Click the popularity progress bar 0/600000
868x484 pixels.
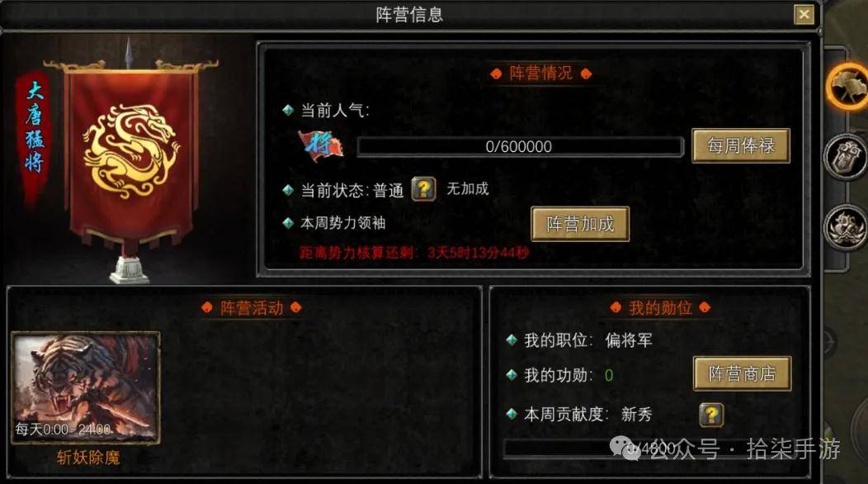[520, 147]
